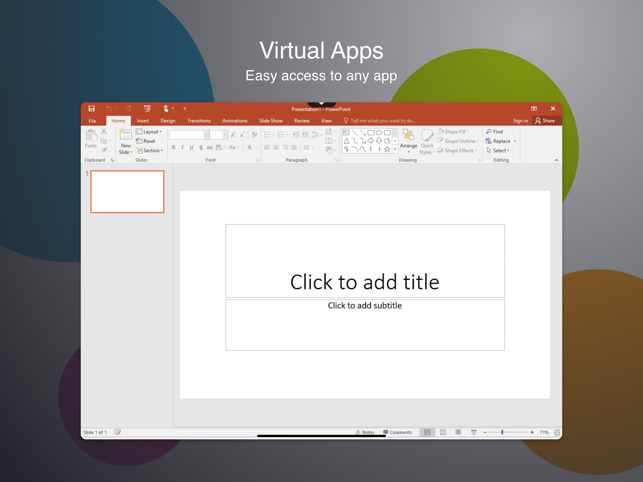Screen dimensions: 643x482
Task: Click the Reset slide button
Action: [146, 141]
